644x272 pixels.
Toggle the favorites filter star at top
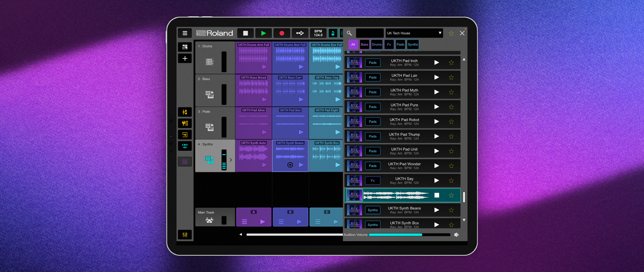click(451, 33)
